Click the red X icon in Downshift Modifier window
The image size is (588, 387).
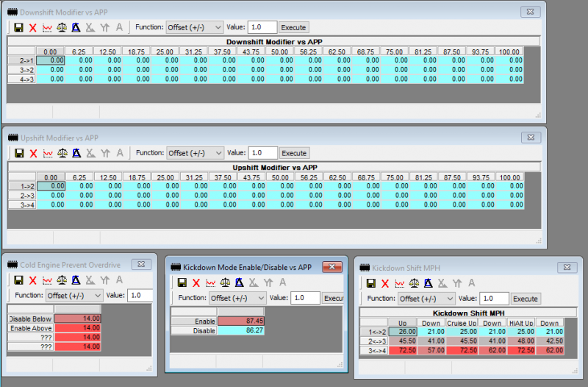tap(33, 27)
